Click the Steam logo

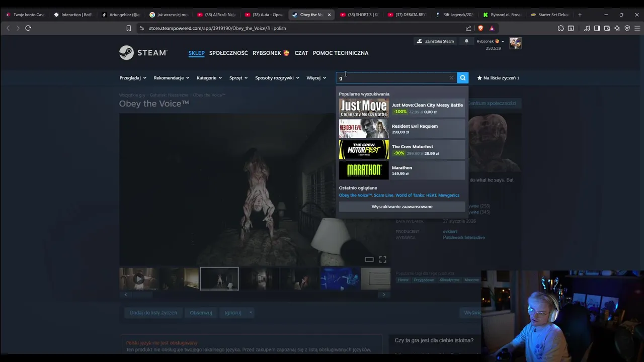(143, 53)
